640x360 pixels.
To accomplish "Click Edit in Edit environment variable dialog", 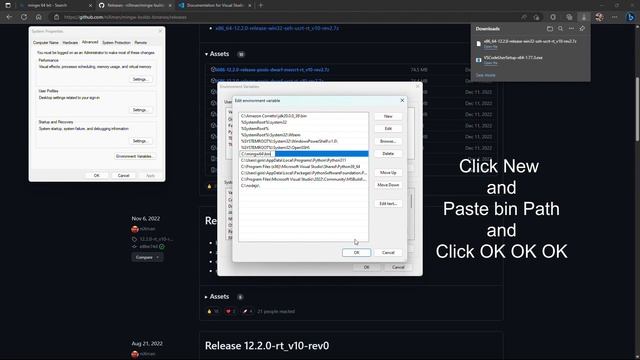I will [388, 129].
